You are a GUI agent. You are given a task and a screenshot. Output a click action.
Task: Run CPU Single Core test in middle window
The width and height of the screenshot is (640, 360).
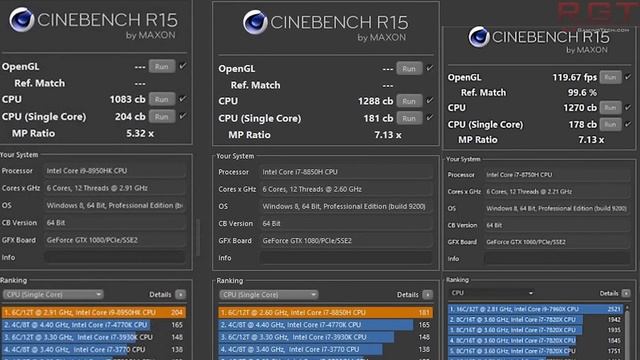pyautogui.click(x=409, y=118)
